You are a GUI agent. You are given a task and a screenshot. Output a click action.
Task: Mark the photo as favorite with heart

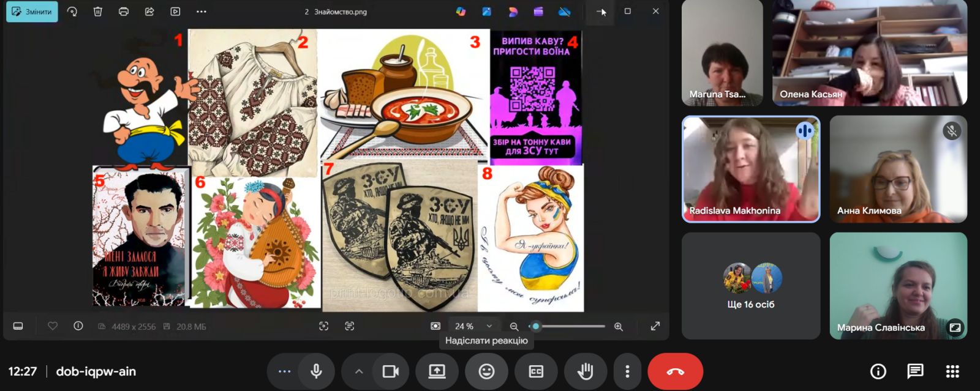[53, 326]
